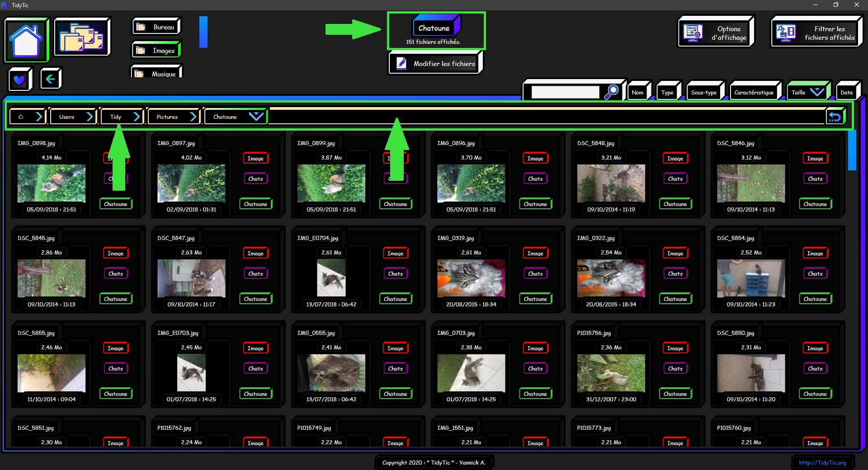Open the Images folder shortcut

click(156, 51)
